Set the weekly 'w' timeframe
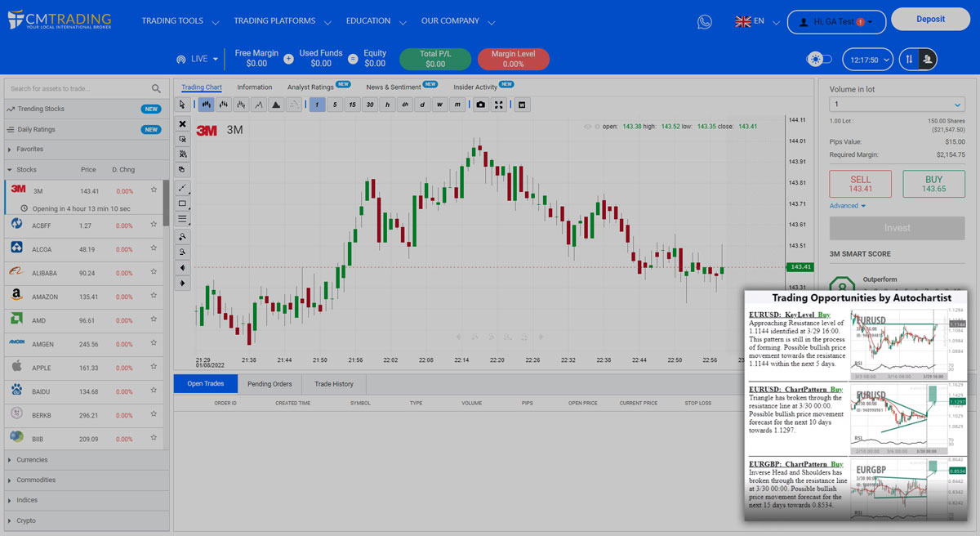 click(x=440, y=105)
